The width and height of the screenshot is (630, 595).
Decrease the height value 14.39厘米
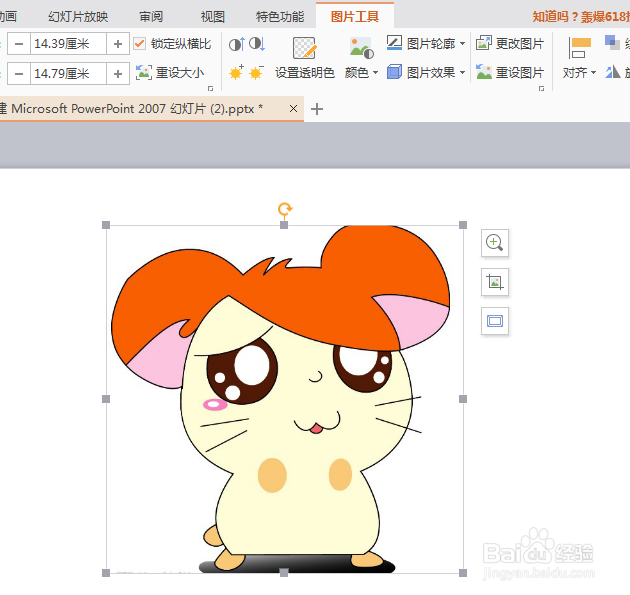tap(19, 43)
